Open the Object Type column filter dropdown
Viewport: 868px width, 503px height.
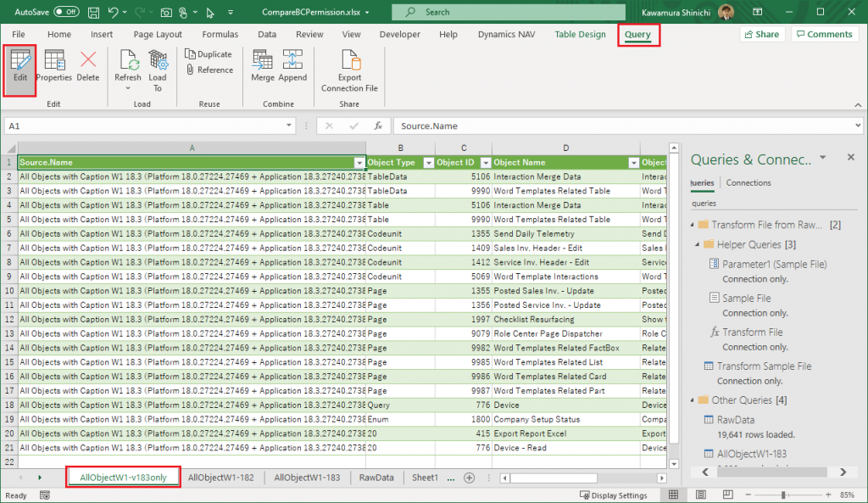click(x=428, y=163)
